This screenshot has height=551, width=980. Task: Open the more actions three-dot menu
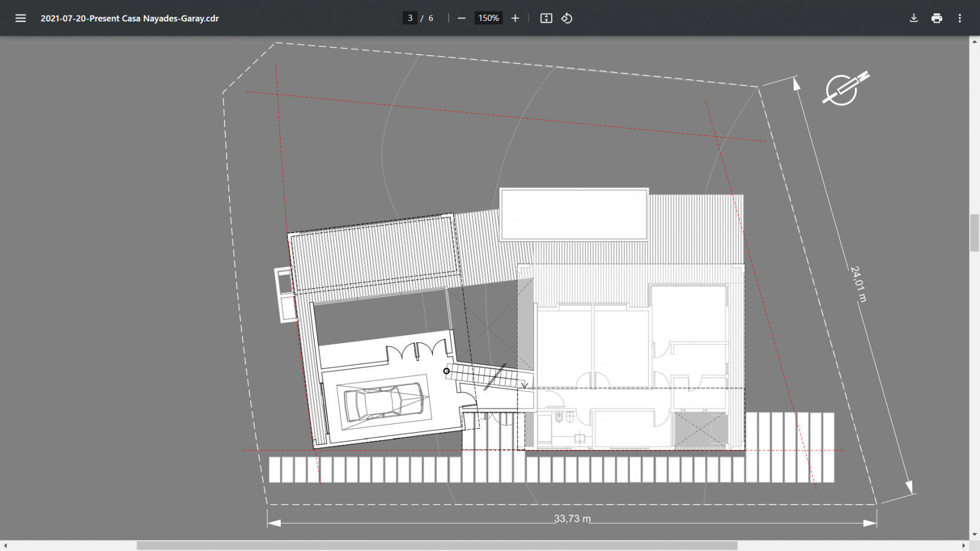click(x=960, y=18)
